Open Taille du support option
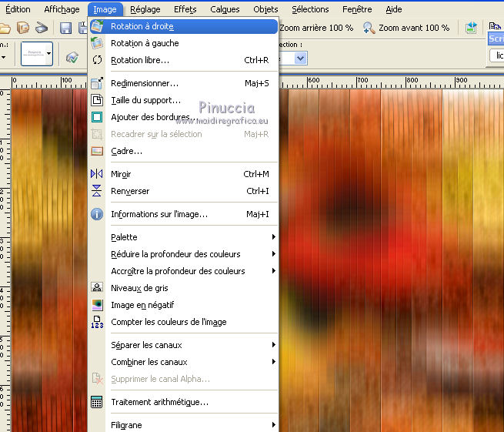This screenshot has width=504, height=432. (x=184, y=100)
